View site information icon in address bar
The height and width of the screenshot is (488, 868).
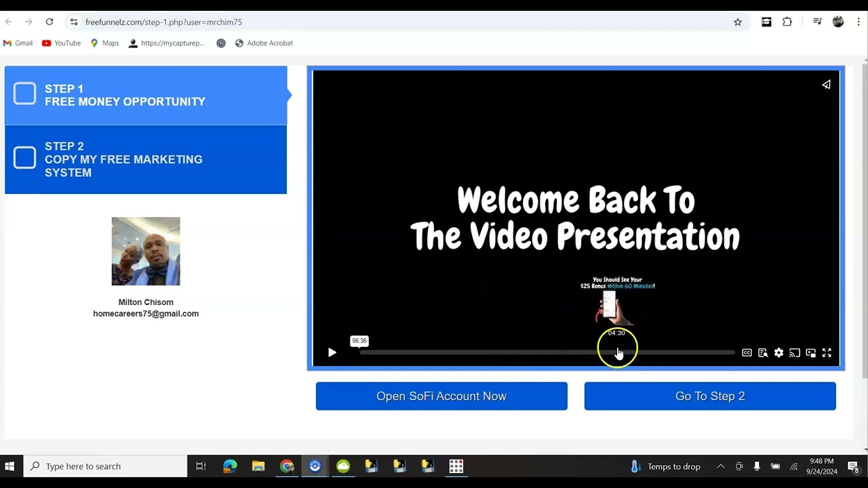[x=74, y=22]
